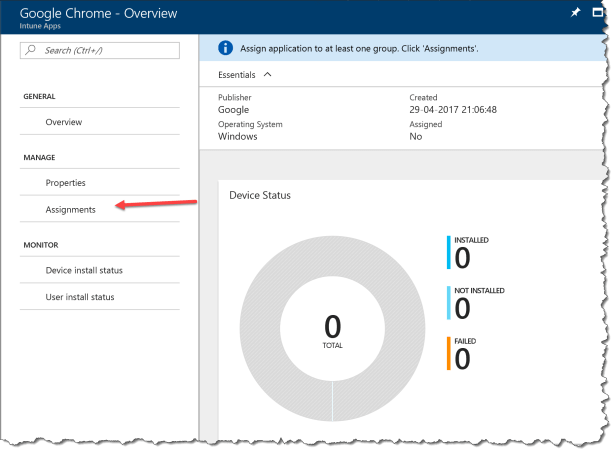Click the MANAGE section heading
The height and width of the screenshot is (453, 616).
click(x=39, y=158)
